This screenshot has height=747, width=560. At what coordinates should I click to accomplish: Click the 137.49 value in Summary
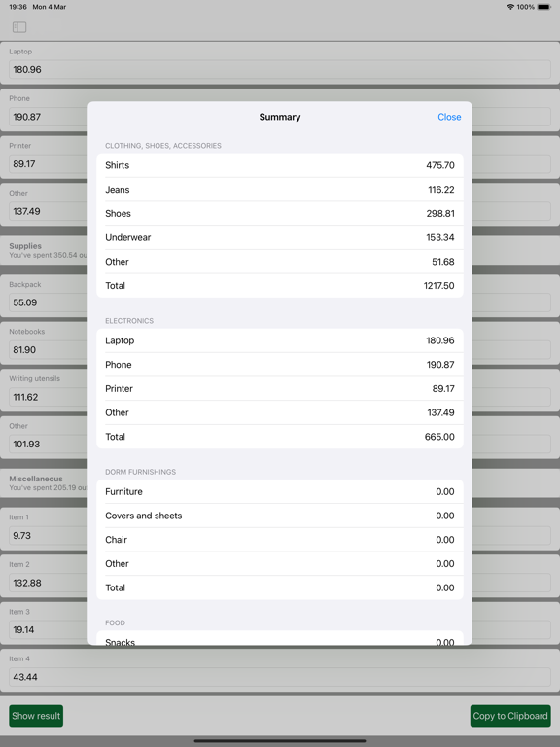point(440,412)
